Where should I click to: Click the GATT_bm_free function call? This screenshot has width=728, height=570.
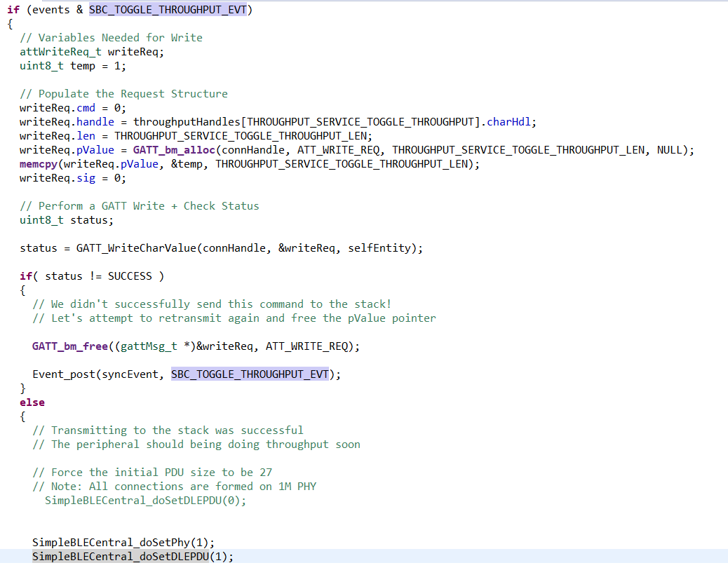coord(69,346)
